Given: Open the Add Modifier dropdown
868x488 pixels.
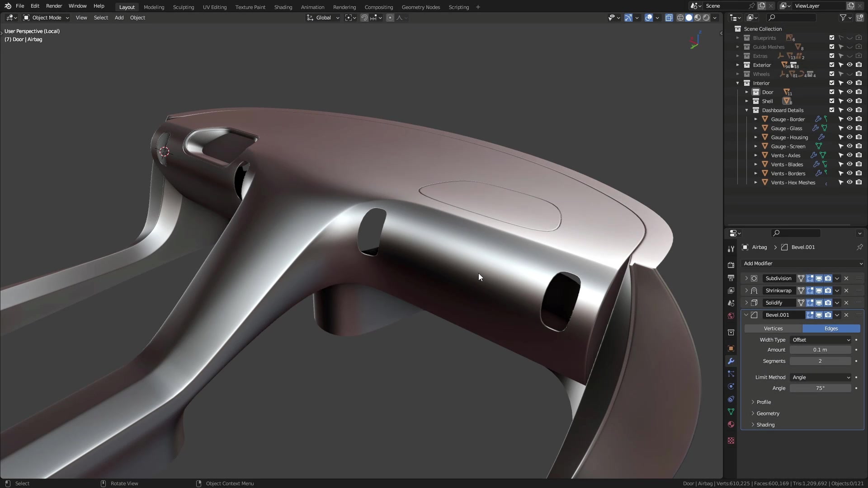Looking at the screenshot, I should [802, 263].
